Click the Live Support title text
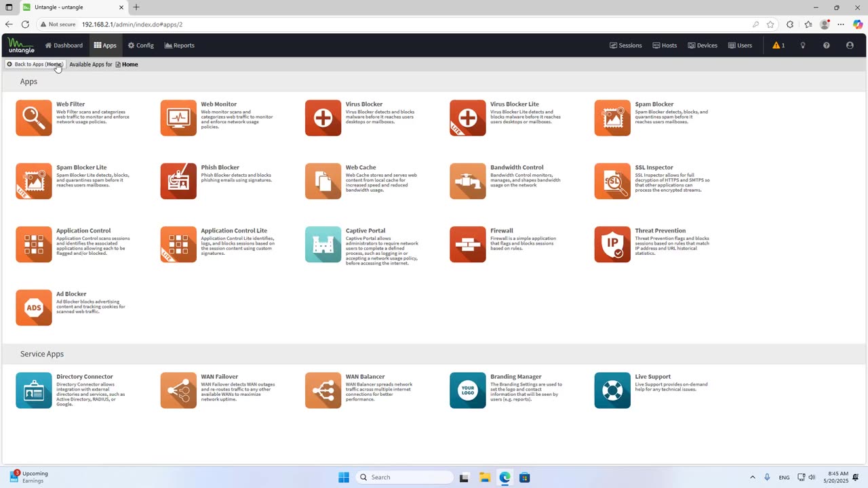 652,377
